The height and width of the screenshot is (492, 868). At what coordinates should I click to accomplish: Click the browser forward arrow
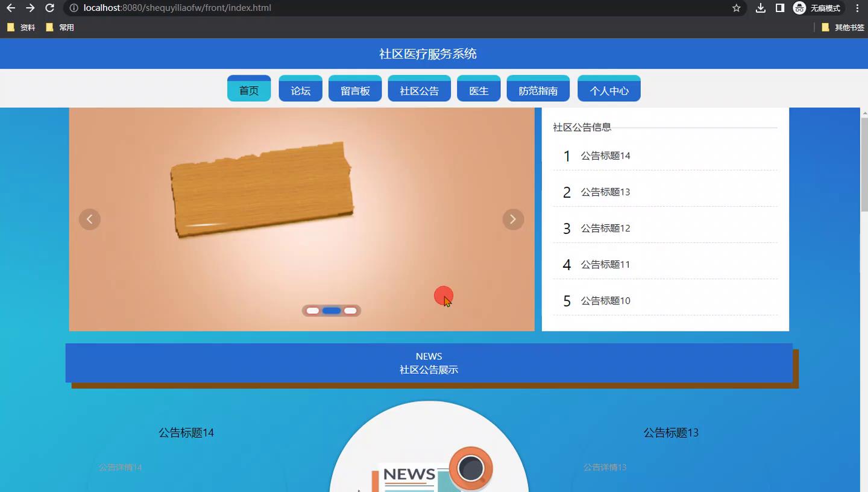pyautogui.click(x=30, y=8)
